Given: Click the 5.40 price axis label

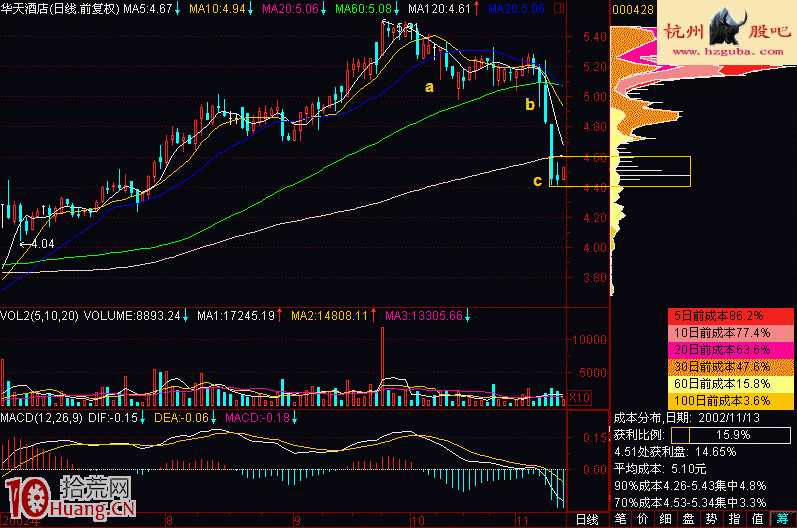Looking at the screenshot, I should 595,37.
